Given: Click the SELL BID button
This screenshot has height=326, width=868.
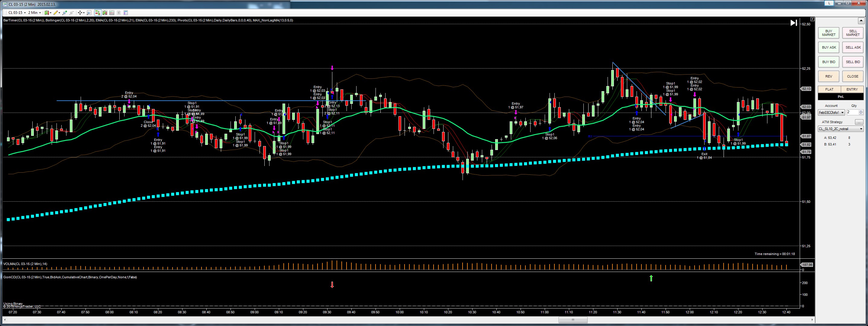Looking at the screenshot, I should pos(853,62).
